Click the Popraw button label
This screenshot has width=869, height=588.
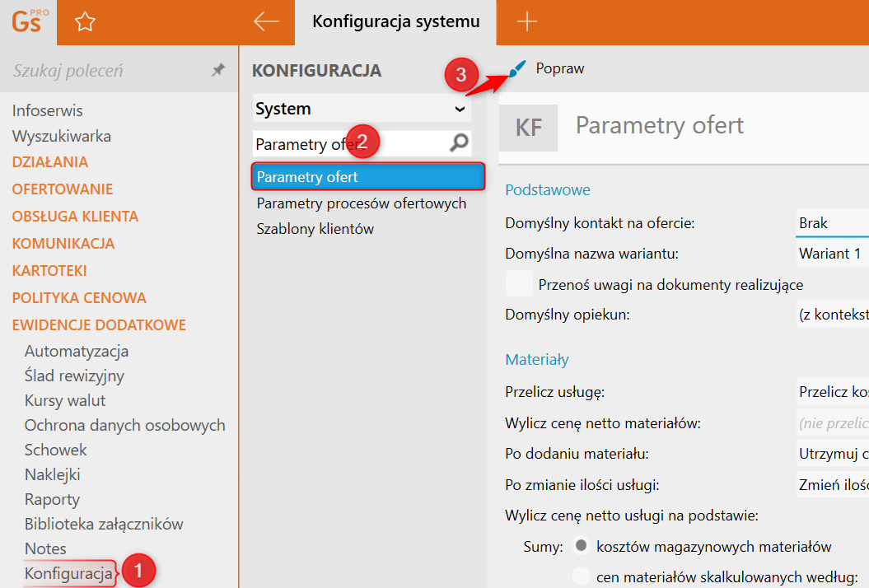(560, 68)
